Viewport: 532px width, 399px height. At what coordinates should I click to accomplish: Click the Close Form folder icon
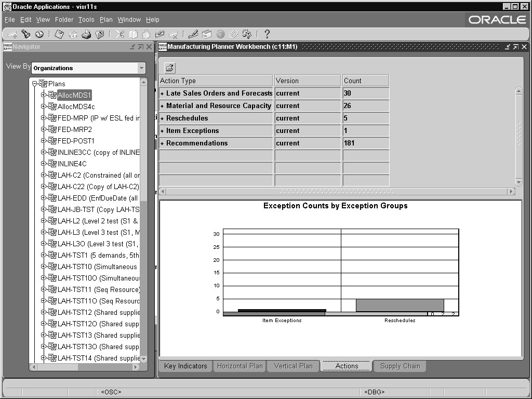(100, 34)
